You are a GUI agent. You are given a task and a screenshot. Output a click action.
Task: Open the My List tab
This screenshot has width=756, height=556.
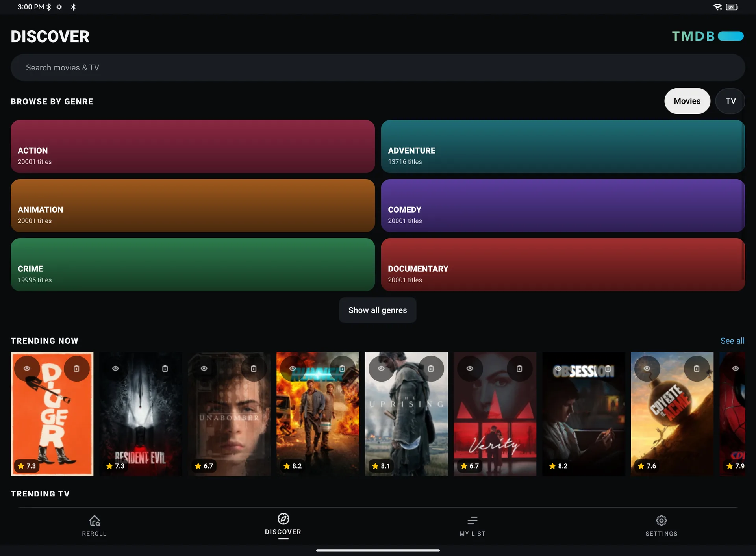click(x=472, y=526)
